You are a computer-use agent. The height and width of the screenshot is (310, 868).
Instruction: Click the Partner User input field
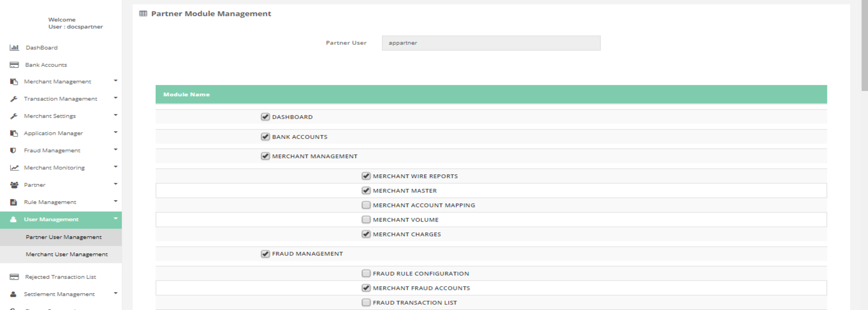(491, 43)
